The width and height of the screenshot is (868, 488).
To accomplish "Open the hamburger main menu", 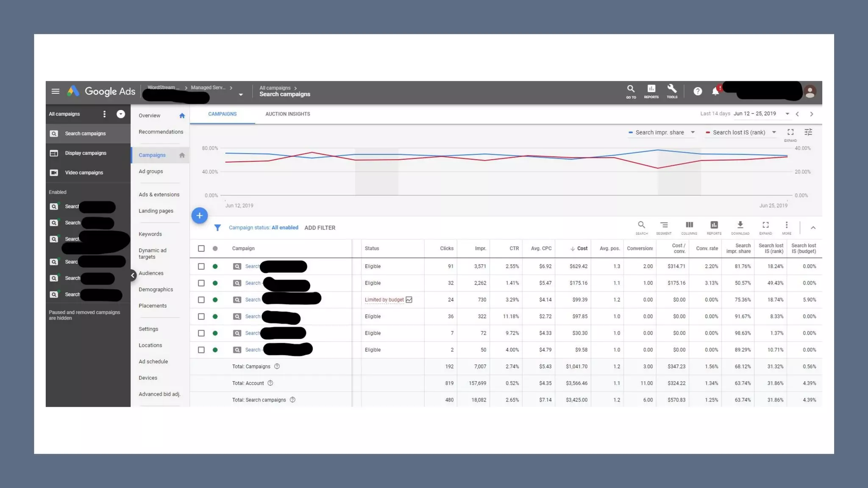I will pyautogui.click(x=55, y=91).
